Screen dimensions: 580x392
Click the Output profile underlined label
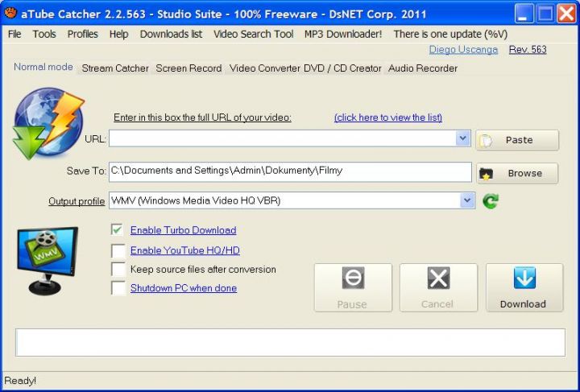tap(77, 201)
